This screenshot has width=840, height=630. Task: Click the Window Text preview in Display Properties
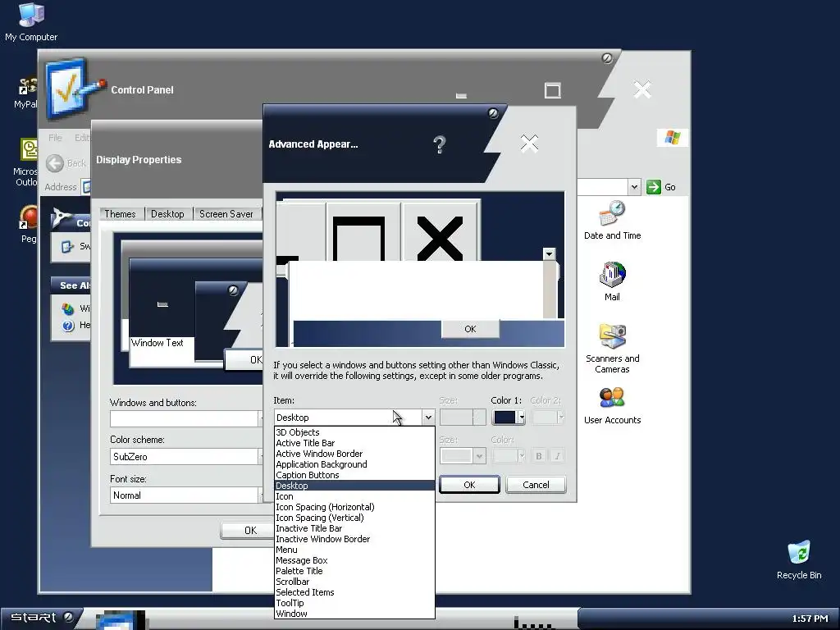[157, 343]
